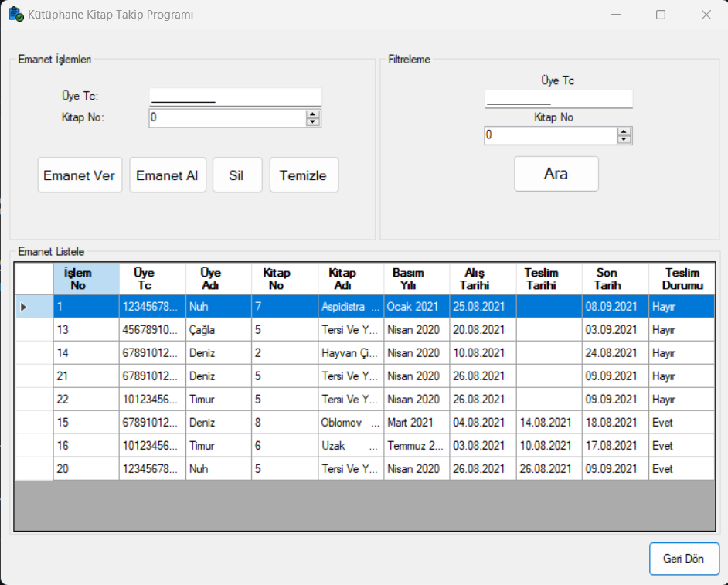This screenshot has height=585, width=728.
Task: Click Evet cell in İşlem No 15 row
Action: 682,423
